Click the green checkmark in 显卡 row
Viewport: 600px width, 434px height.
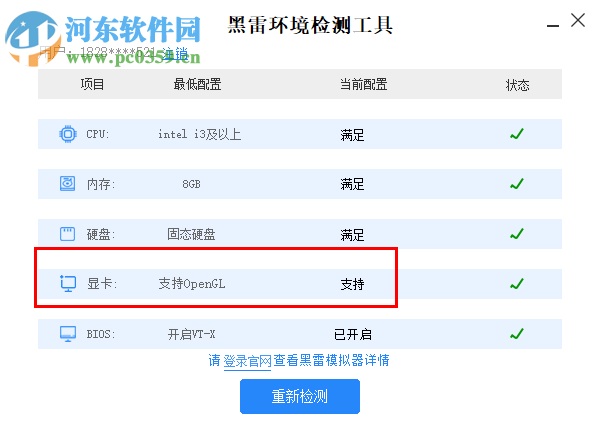click(x=517, y=284)
